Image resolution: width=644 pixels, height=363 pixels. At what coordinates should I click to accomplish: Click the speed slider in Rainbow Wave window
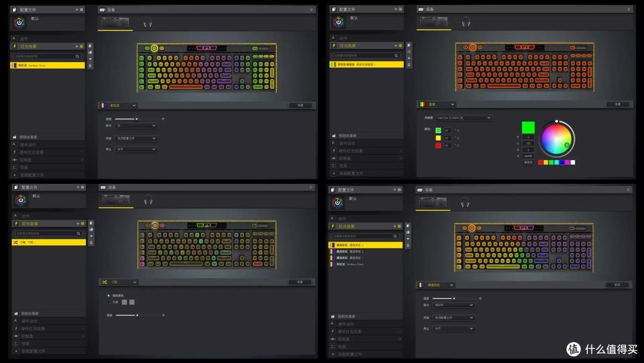(136, 119)
